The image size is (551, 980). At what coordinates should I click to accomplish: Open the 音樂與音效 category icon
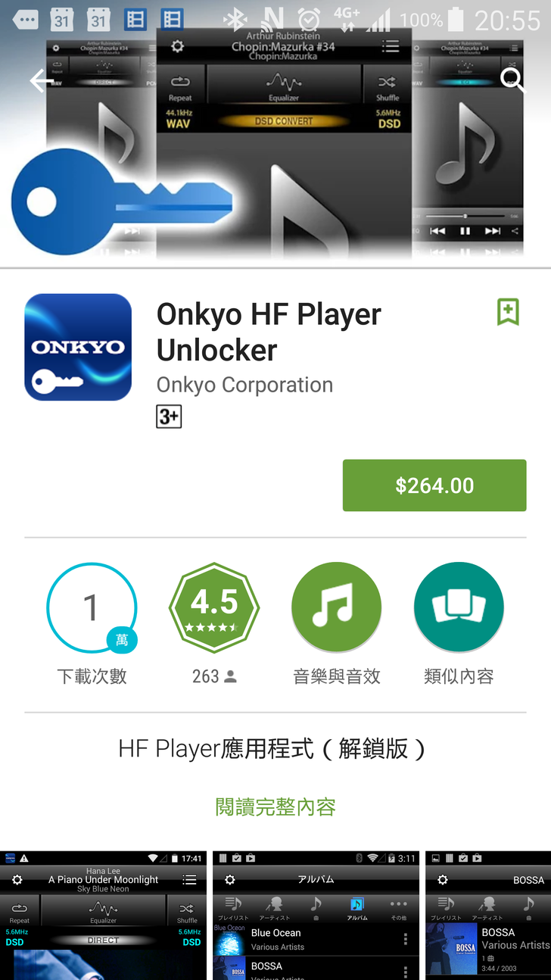point(337,607)
